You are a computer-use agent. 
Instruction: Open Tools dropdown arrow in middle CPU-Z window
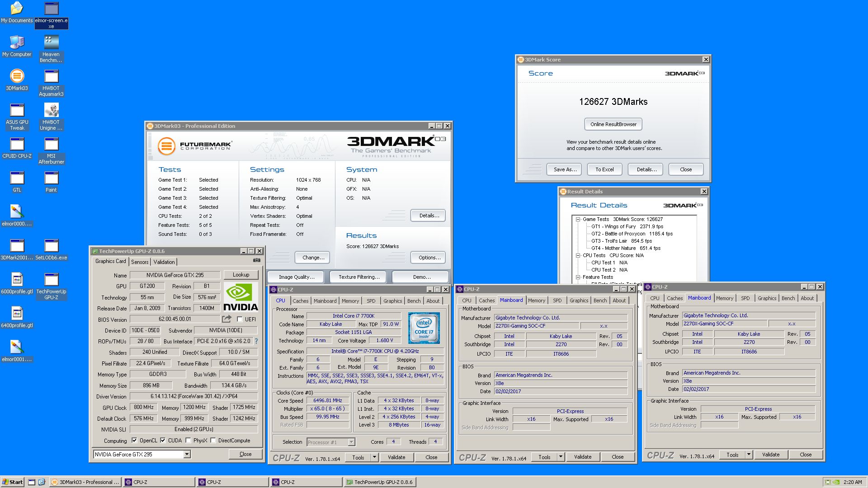pyautogui.click(x=561, y=457)
